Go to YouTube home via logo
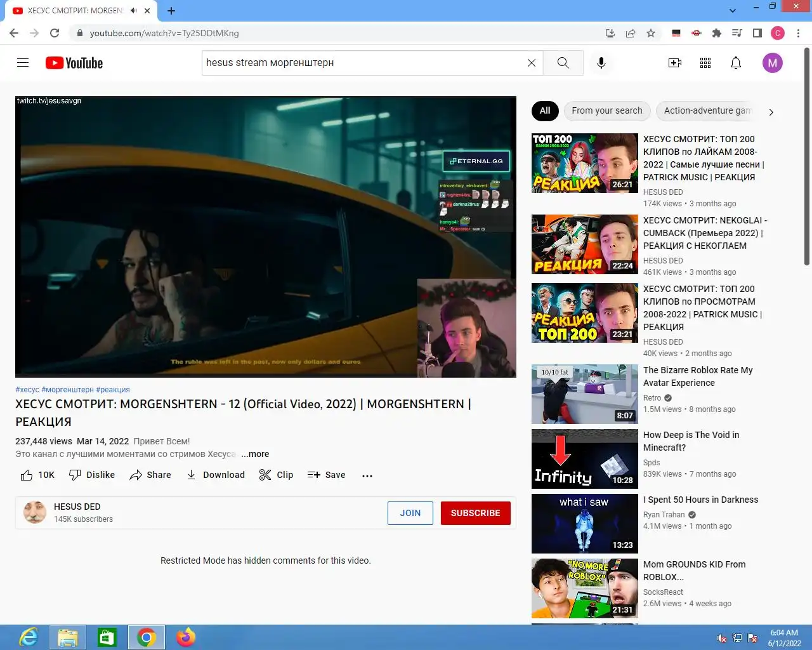This screenshot has width=812, height=650. (74, 63)
